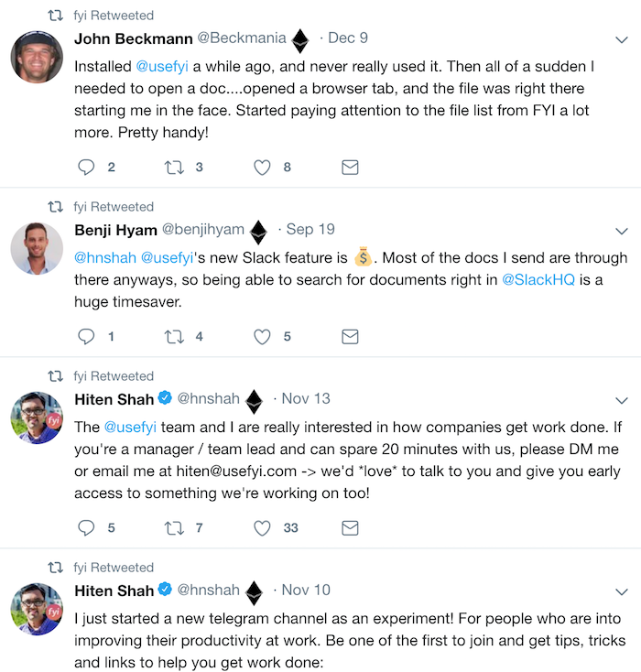The height and width of the screenshot is (672, 641).
Task: Retweet Benji Hyam's Slack feature tweet
Action: tap(174, 337)
